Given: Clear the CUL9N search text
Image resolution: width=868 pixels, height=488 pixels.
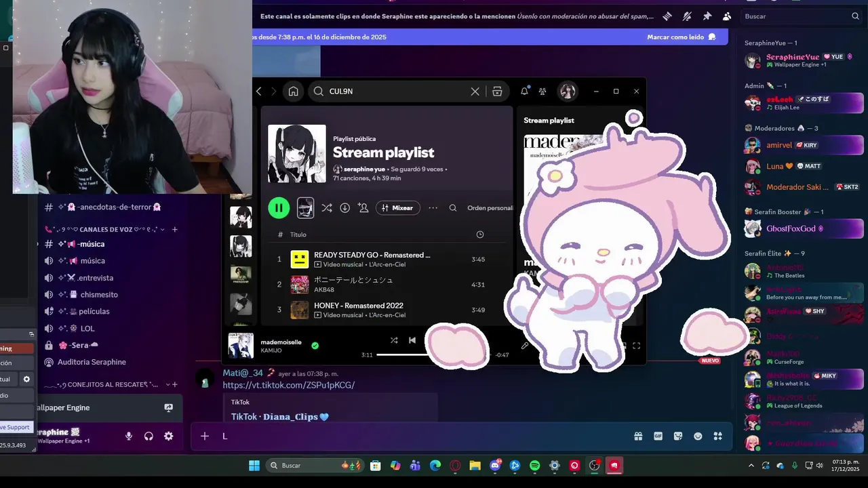Looking at the screenshot, I should click(475, 91).
